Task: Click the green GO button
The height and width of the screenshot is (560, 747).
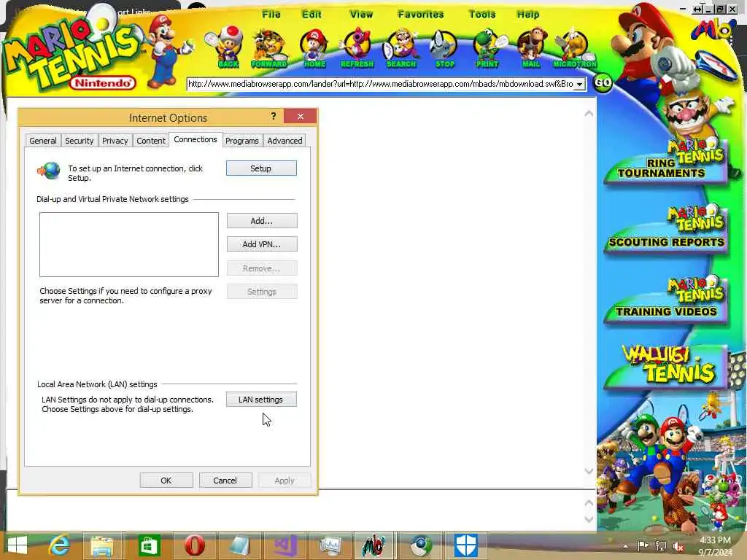Action: (603, 83)
